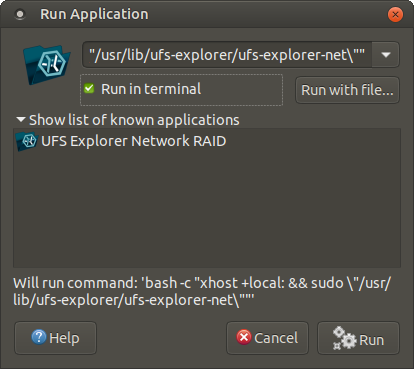Uncheck the Run in terminal checkbox
Image resolution: width=414 pixels, height=369 pixels.
(89, 89)
